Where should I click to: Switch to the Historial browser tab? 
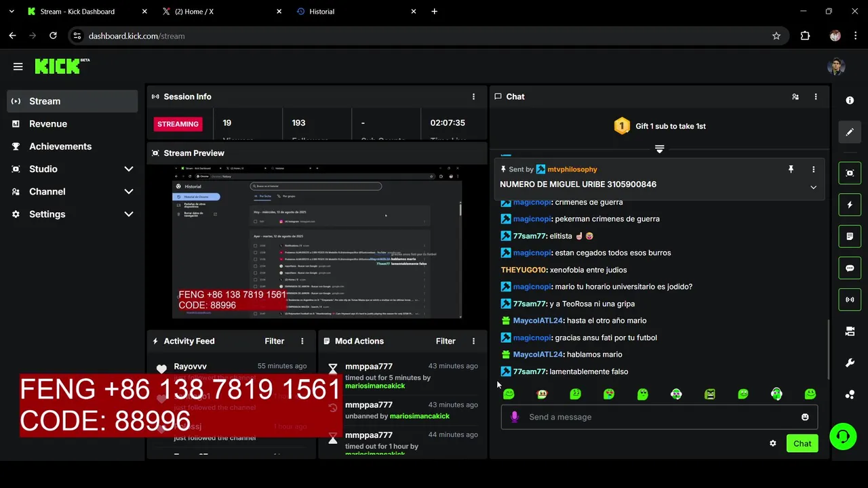click(356, 12)
